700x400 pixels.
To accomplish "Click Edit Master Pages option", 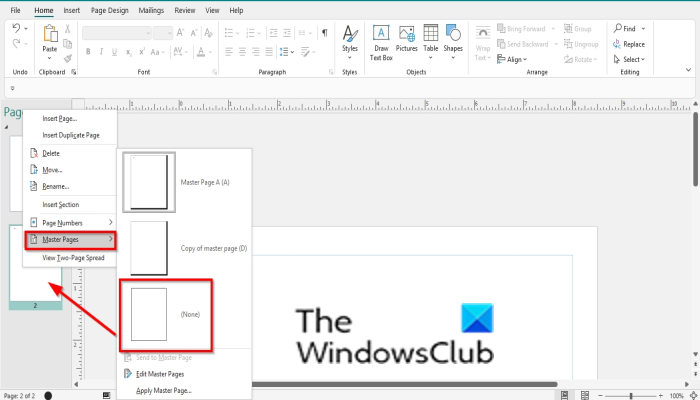I will point(185,374).
